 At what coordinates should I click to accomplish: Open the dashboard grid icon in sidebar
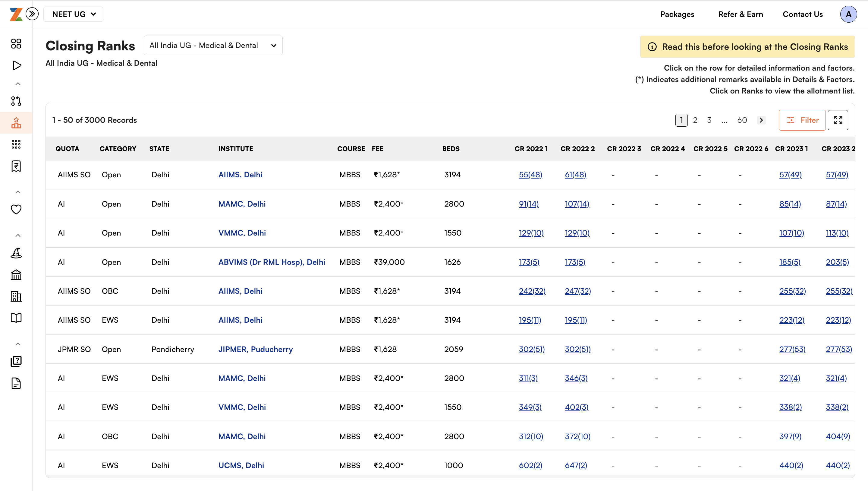click(x=16, y=43)
